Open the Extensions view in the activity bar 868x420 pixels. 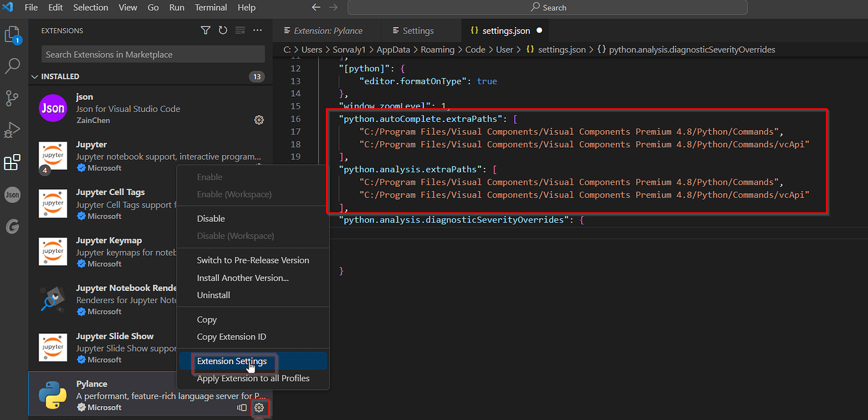[12, 162]
